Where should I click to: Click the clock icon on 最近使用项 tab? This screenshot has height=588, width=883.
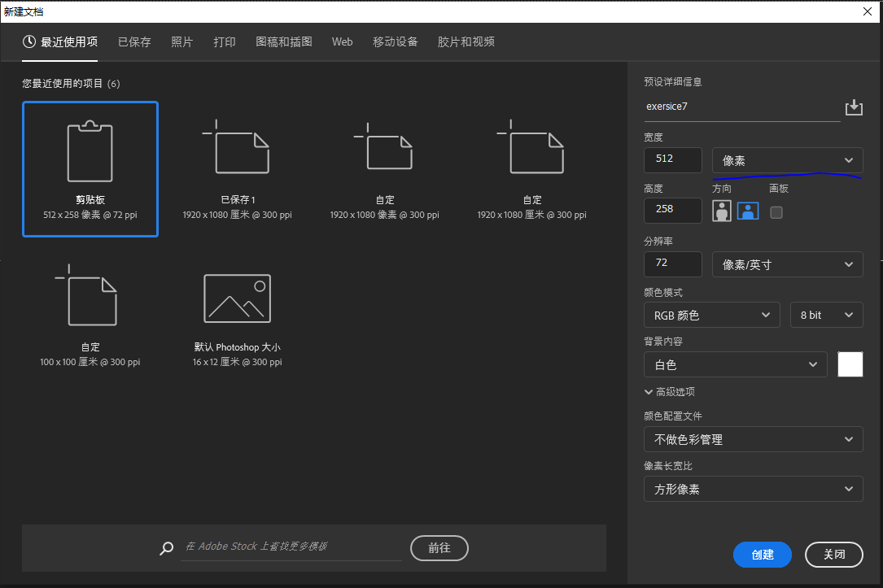click(x=28, y=41)
